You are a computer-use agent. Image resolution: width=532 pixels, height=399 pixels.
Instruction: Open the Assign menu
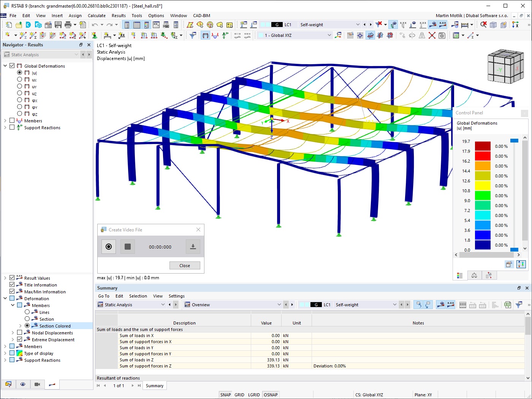(x=75, y=16)
